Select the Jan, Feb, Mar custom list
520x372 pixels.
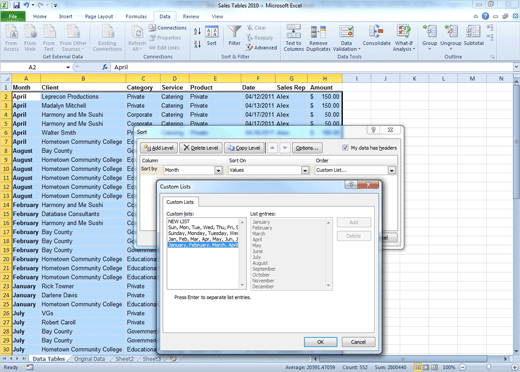pos(203,239)
